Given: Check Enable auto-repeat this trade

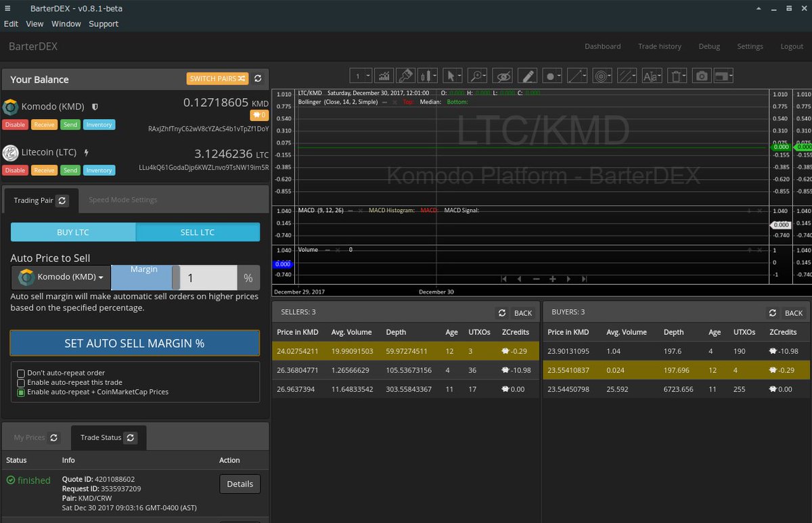Looking at the screenshot, I should pos(21,383).
